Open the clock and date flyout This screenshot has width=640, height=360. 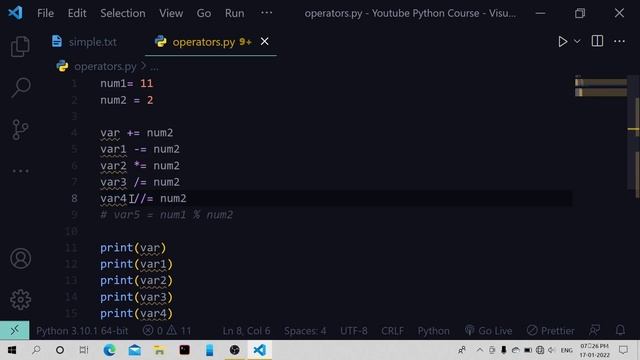click(594, 351)
